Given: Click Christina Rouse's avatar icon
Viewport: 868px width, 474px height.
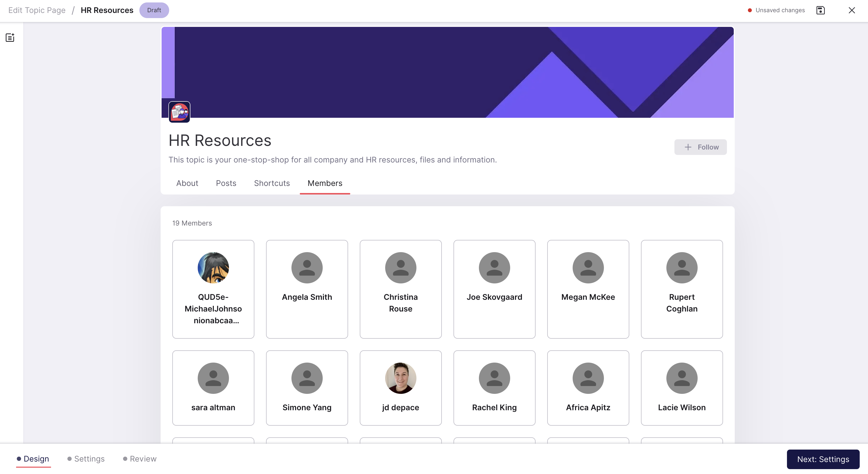Looking at the screenshot, I should point(401,268).
